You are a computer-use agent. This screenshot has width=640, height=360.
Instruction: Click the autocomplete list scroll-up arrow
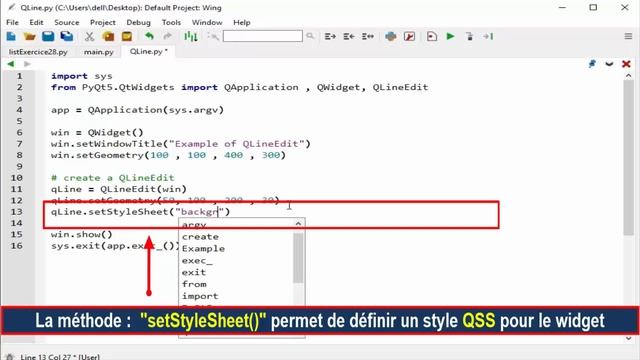pyautogui.click(x=298, y=224)
